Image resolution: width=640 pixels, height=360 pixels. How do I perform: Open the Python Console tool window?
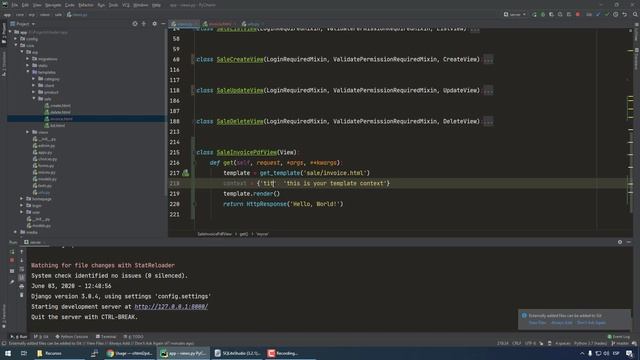[x=72, y=337]
